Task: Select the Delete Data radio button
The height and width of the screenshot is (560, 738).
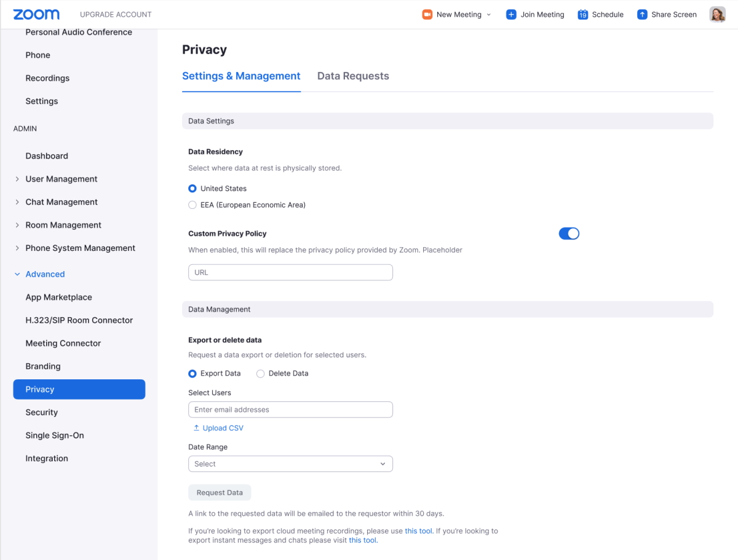Action: [x=261, y=373]
